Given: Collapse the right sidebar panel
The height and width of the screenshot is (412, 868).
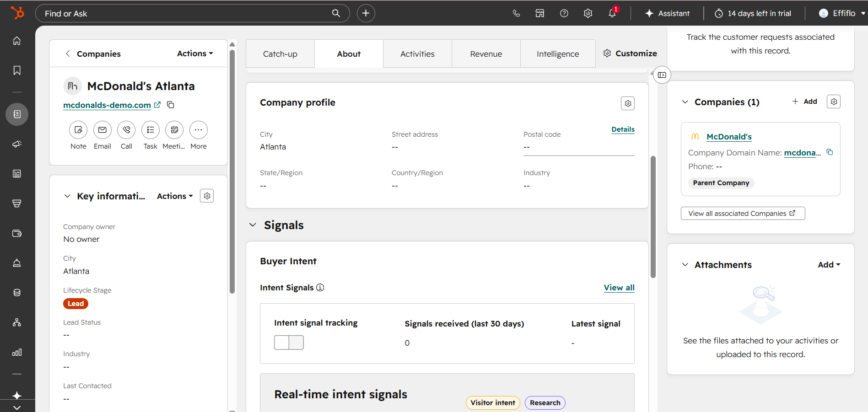Looking at the screenshot, I should coord(662,75).
